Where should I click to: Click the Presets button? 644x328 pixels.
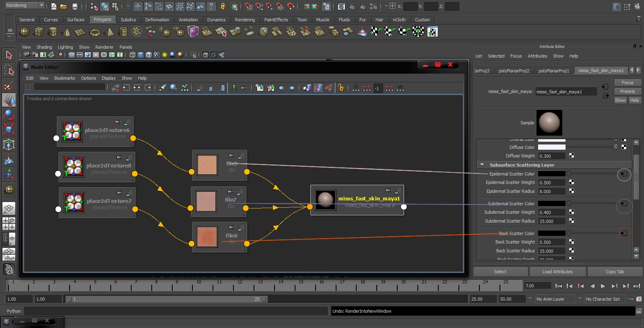point(627,91)
